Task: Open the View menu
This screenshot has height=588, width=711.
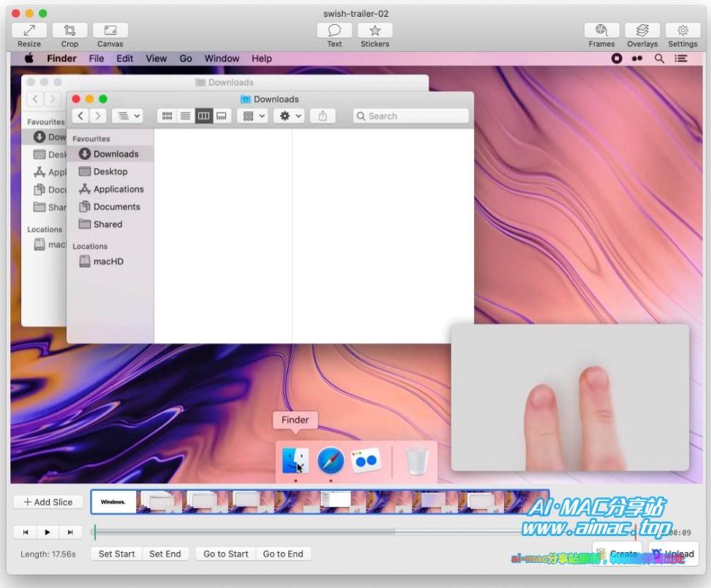Action: coord(156,59)
